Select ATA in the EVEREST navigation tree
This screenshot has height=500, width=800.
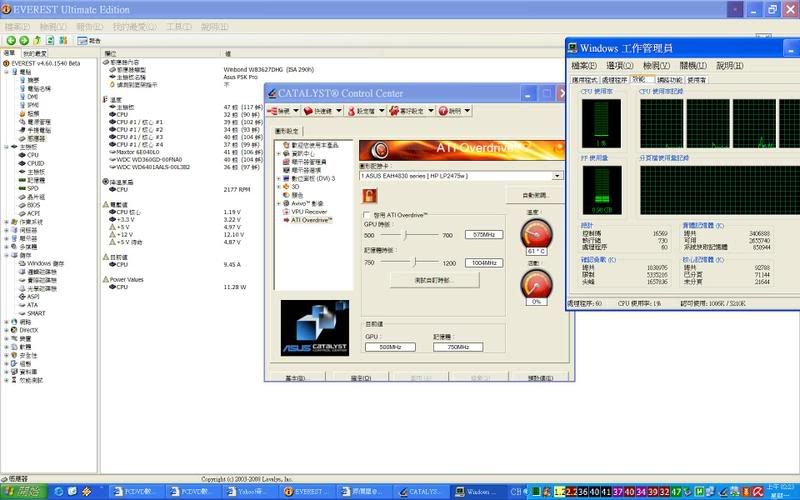tap(32, 305)
